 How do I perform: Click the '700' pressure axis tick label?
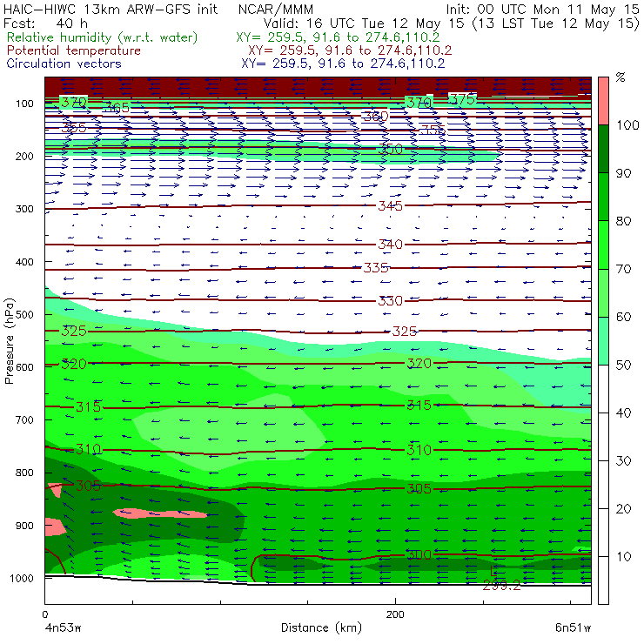point(24,420)
